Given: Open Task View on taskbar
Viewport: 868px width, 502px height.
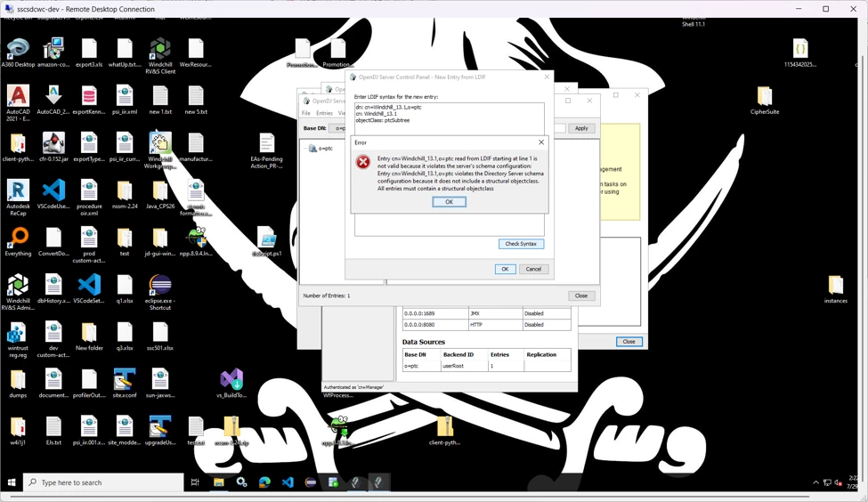Looking at the screenshot, I should pos(195,482).
